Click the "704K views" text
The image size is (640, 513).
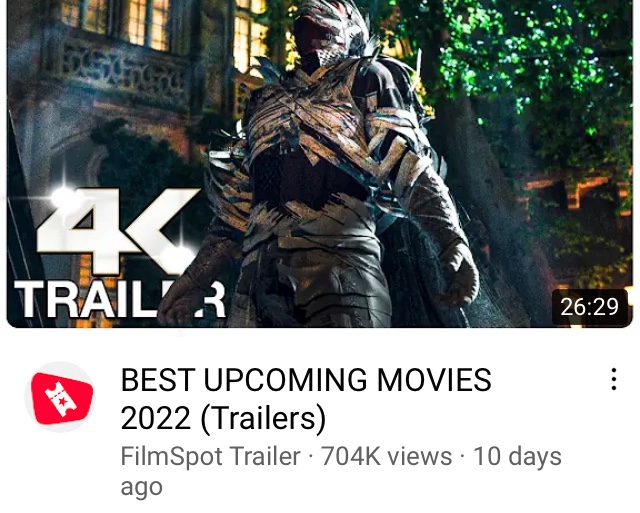387,456
